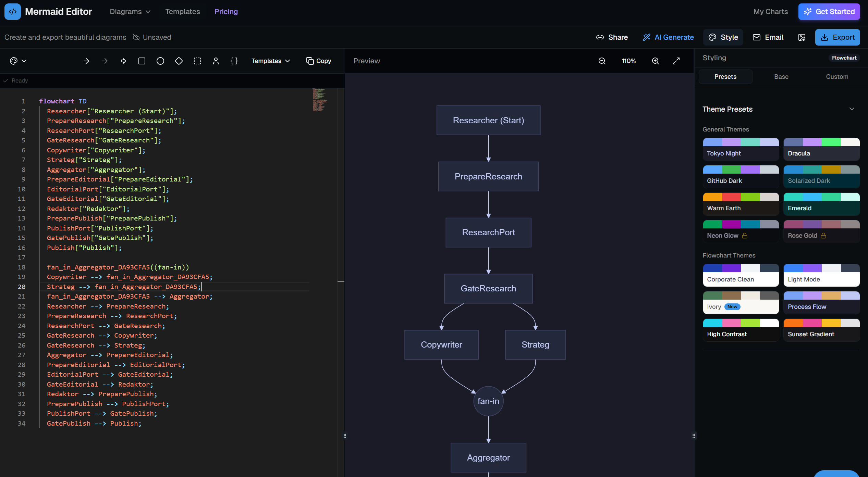Choose the locked Neon Glow theme

(x=741, y=231)
